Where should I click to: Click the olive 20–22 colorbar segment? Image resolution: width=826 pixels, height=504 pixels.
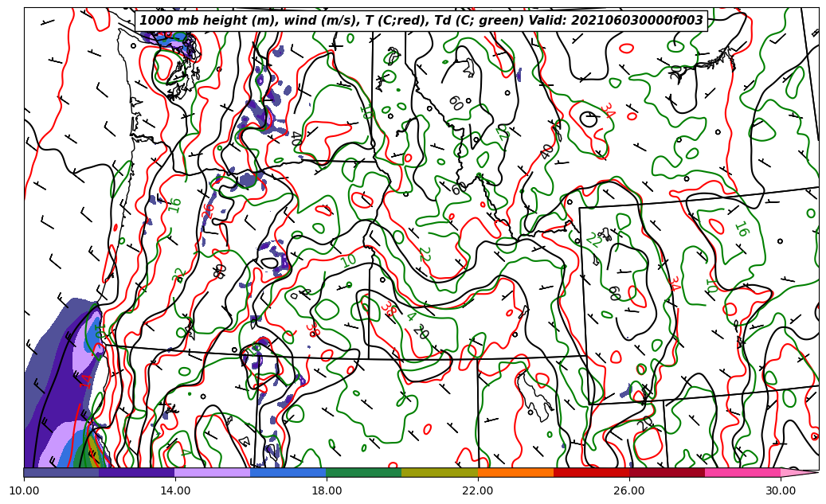[439, 473]
